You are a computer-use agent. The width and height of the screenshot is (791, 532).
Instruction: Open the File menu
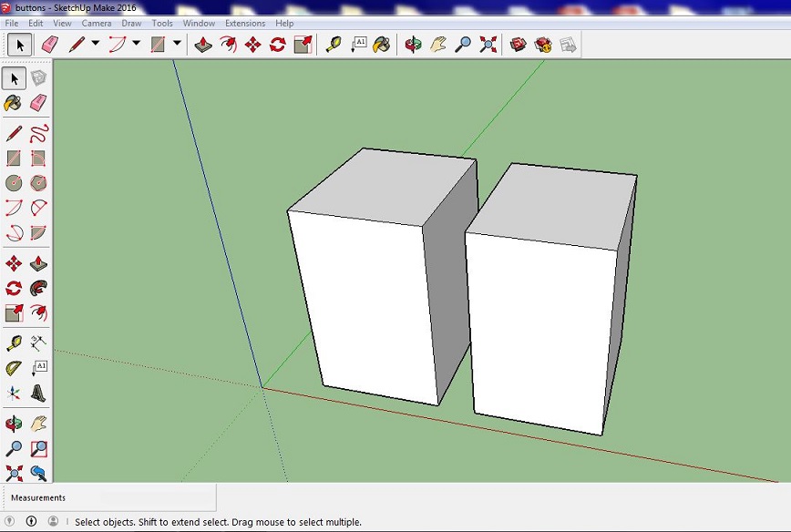point(12,23)
